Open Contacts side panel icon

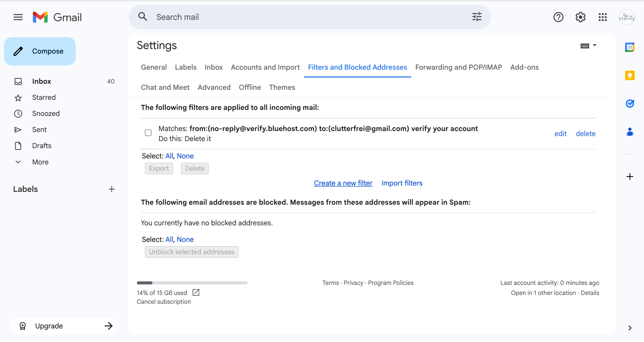coord(630,132)
